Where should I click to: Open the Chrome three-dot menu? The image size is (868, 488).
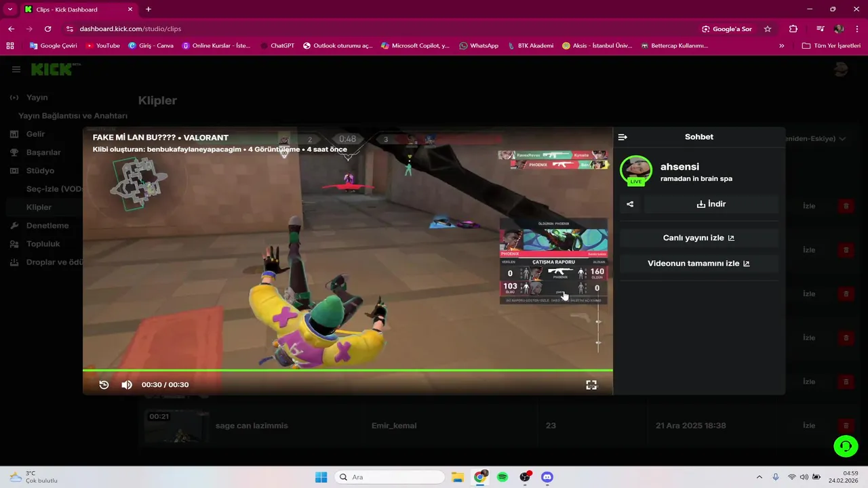[856, 29]
